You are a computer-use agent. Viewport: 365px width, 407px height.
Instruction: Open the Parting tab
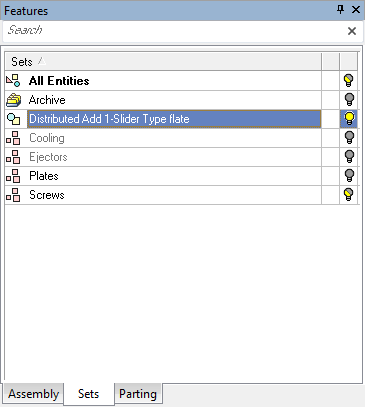point(138,394)
